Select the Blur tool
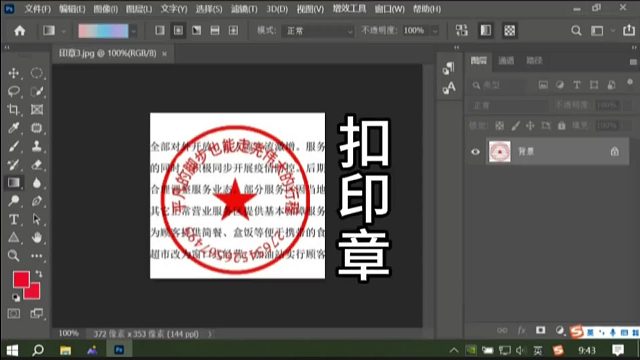 tap(37, 182)
